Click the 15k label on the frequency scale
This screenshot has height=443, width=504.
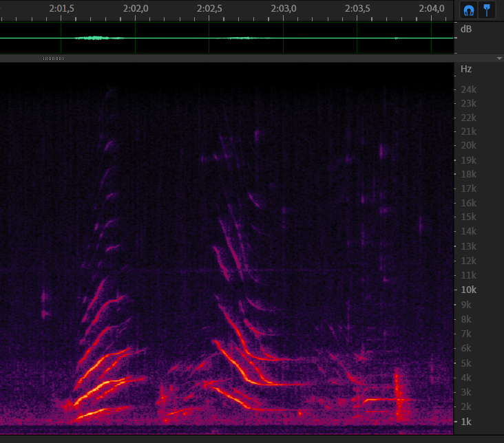(469, 217)
